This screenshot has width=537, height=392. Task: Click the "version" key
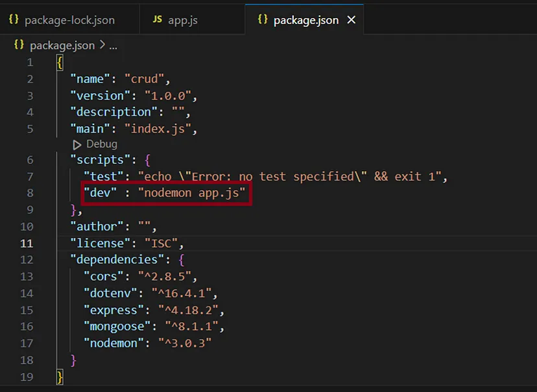coord(100,96)
